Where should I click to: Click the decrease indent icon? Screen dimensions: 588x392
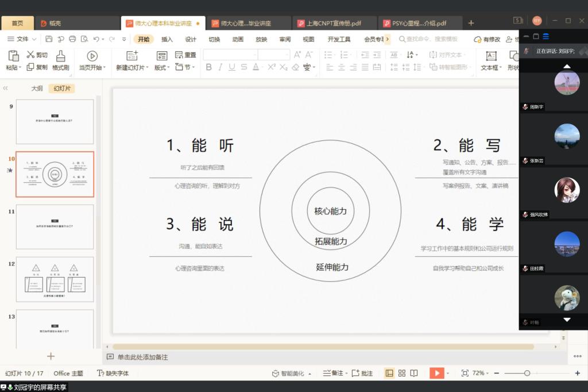tap(365, 55)
